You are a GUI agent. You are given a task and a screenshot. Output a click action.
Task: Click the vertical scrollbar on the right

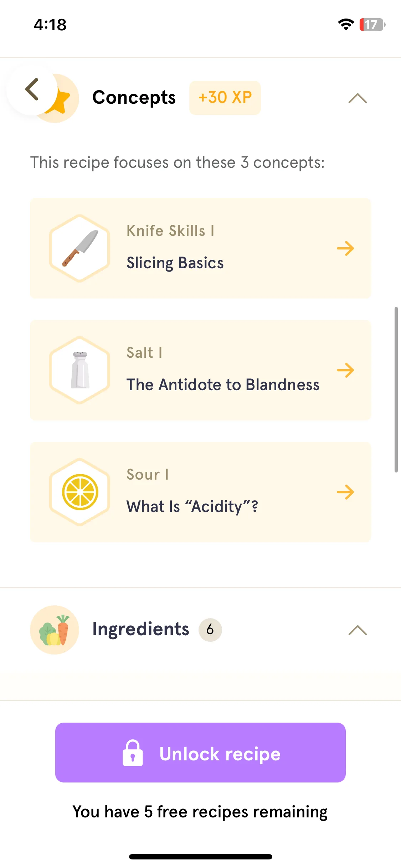[x=396, y=389]
